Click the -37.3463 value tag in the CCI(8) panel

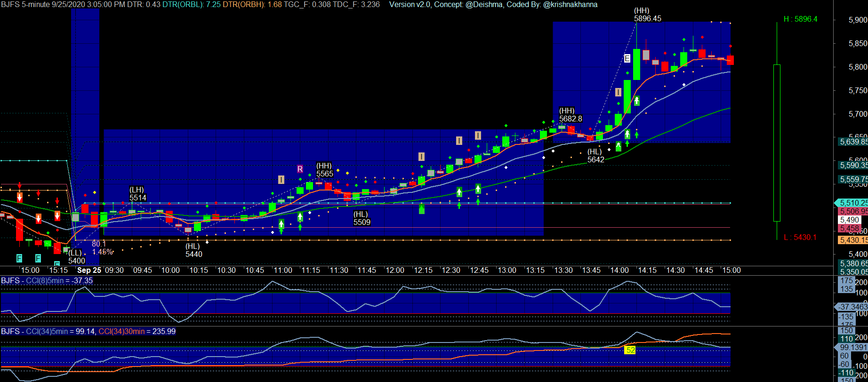pos(852,307)
